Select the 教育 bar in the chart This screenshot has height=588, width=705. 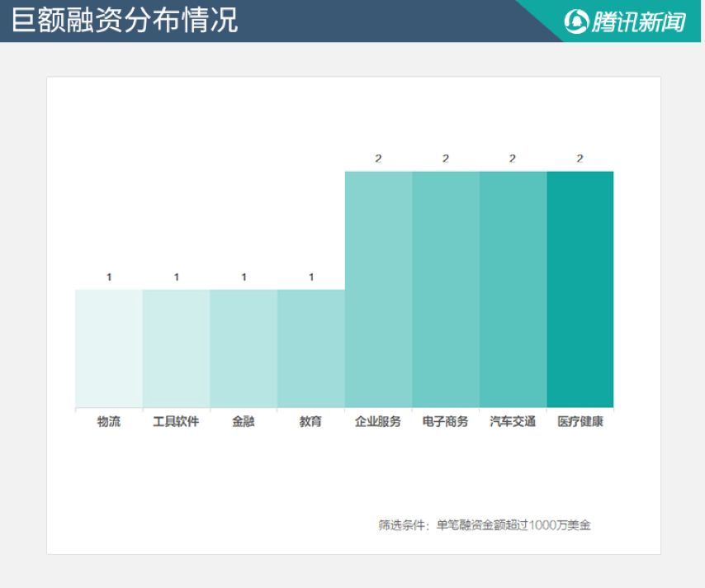point(311,349)
